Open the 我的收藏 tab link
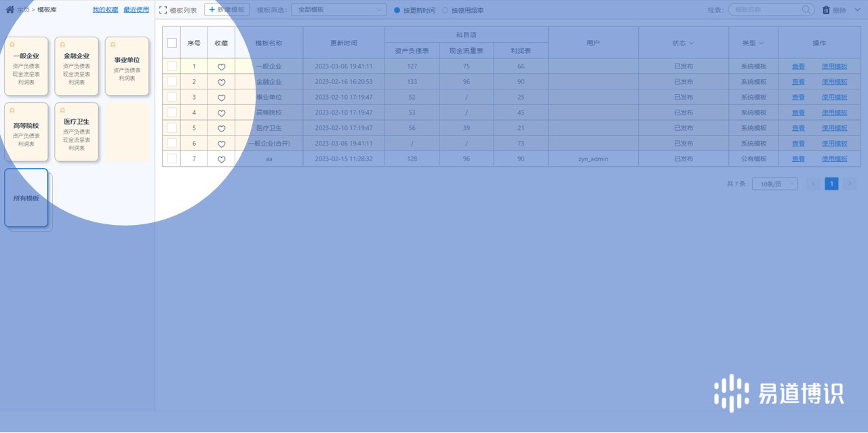This screenshot has height=433, width=868. tap(105, 9)
